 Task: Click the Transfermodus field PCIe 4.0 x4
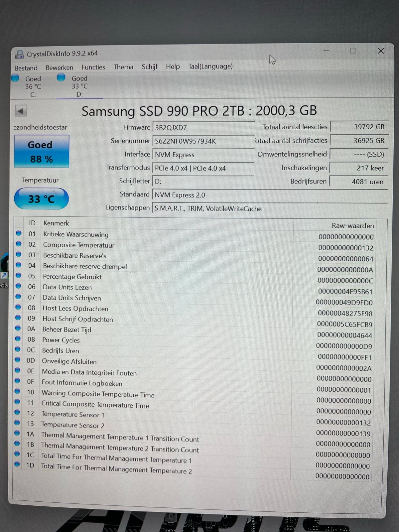(203, 168)
